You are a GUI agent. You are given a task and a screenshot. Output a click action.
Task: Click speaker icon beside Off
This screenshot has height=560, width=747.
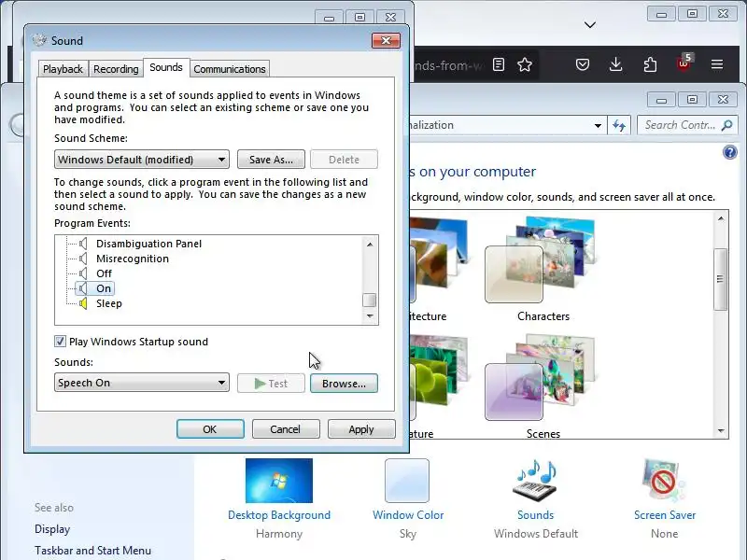pyautogui.click(x=83, y=273)
